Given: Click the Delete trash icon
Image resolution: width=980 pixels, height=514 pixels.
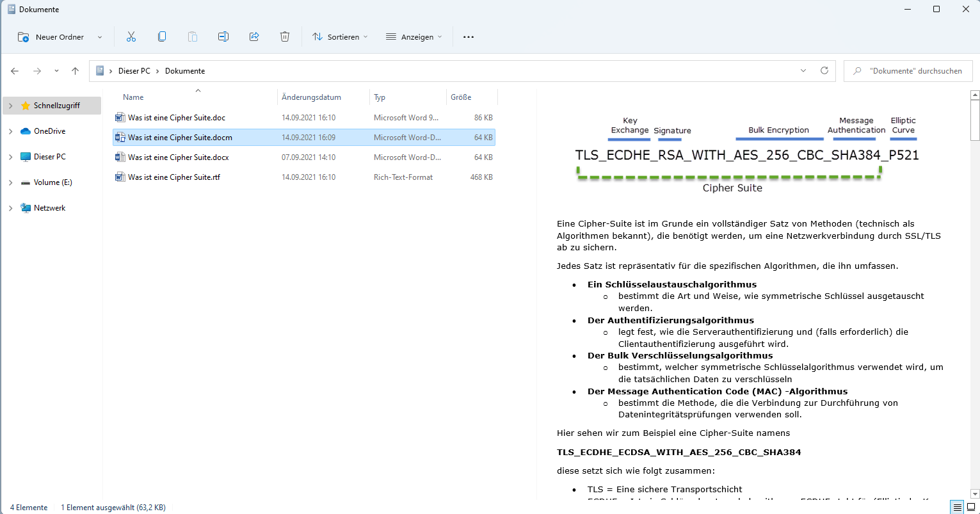Looking at the screenshot, I should 285,37.
